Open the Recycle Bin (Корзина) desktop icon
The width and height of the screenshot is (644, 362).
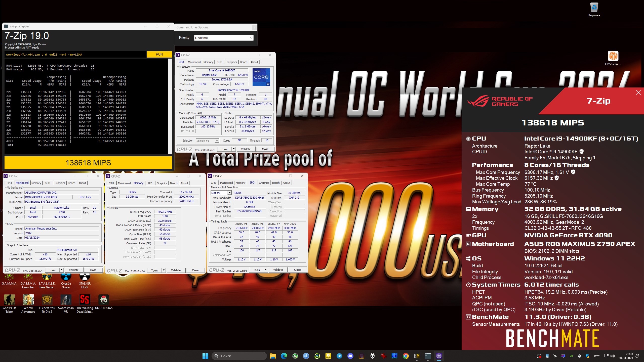click(x=594, y=10)
